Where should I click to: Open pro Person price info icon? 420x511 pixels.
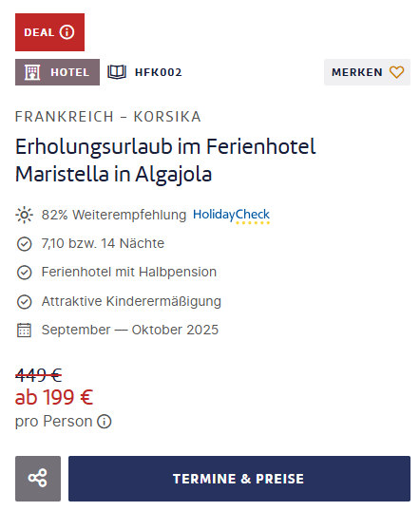(x=105, y=422)
